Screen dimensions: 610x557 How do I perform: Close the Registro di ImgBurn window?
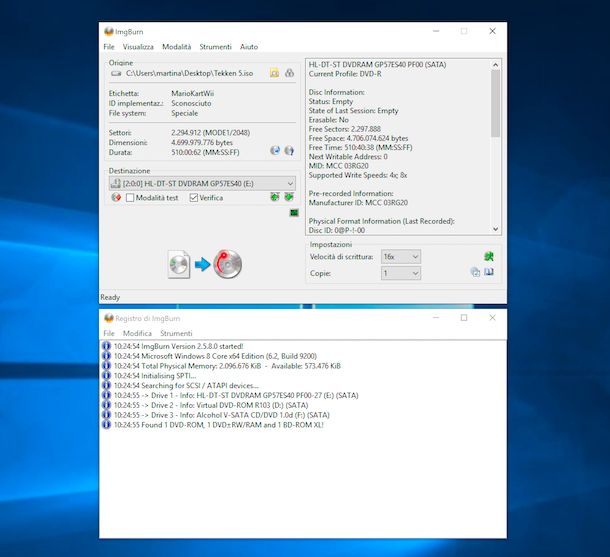(493, 318)
